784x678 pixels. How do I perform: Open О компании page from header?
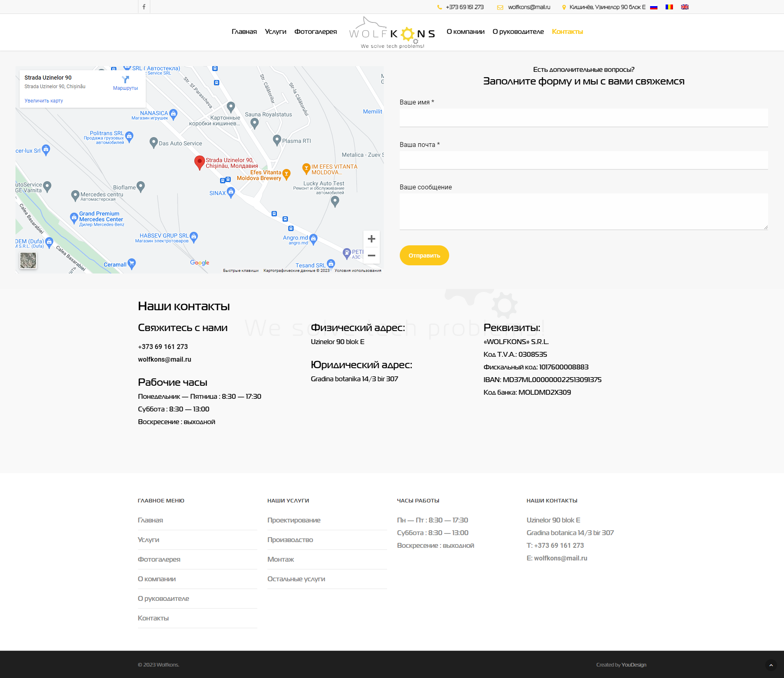[465, 32]
